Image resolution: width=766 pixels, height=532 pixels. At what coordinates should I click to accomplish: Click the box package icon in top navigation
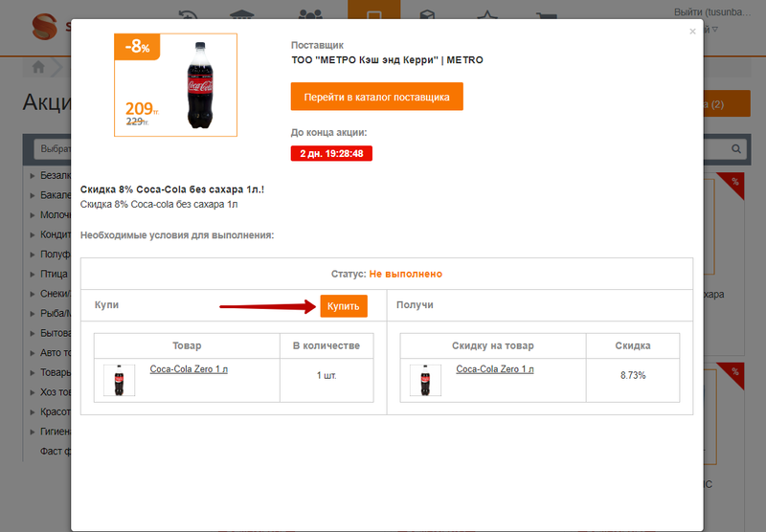pyautogui.click(x=427, y=14)
